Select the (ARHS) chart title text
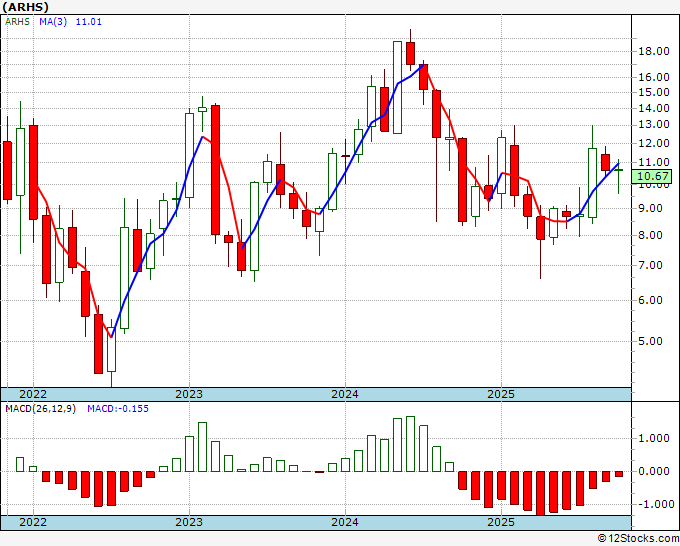680x546 pixels. click(25, 7)
